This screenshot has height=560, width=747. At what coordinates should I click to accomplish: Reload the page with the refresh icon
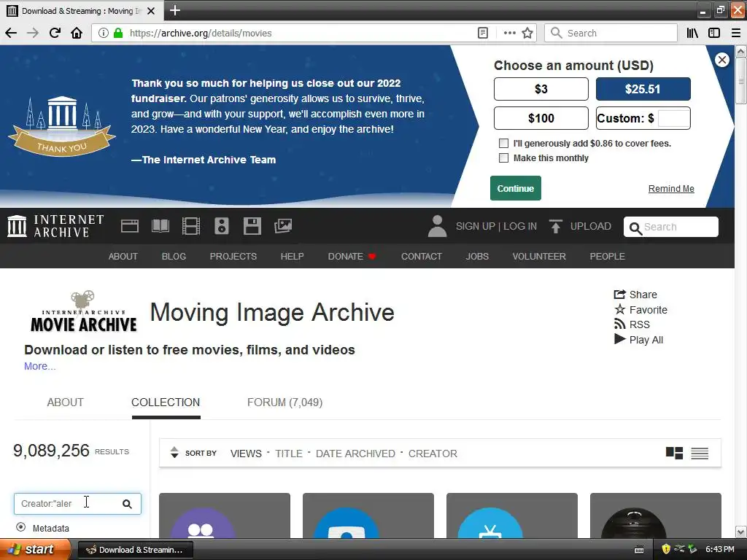tap(55, 33)
